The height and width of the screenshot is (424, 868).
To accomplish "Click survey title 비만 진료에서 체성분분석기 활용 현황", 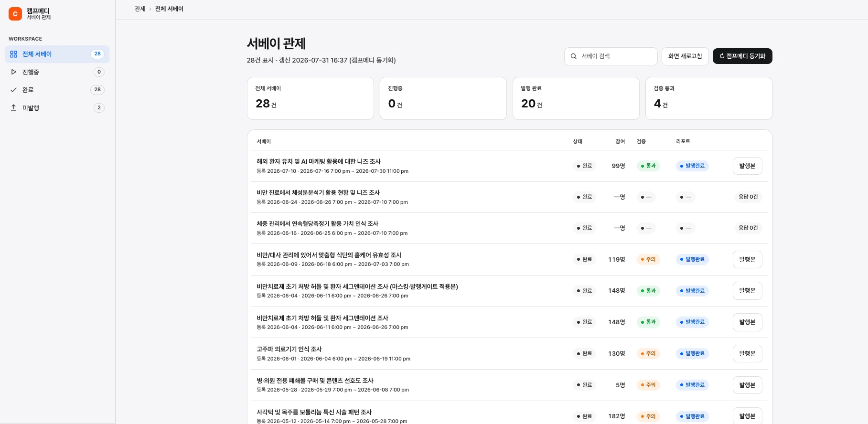I will coord(318,193).
